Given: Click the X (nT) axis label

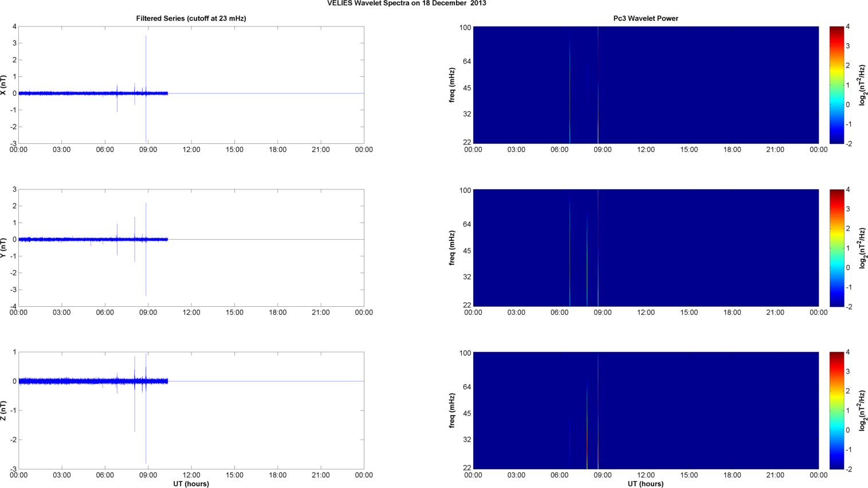Looking at the screenshot, I should coord(3,85).
